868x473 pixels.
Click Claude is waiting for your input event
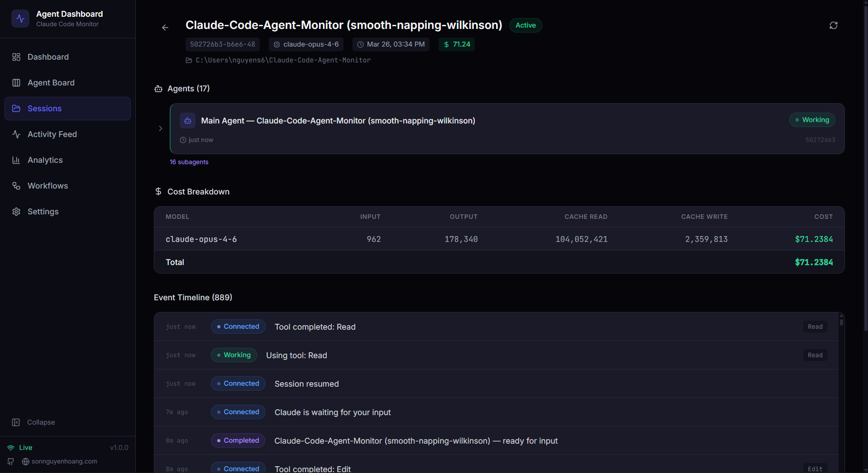pos(333,412)
